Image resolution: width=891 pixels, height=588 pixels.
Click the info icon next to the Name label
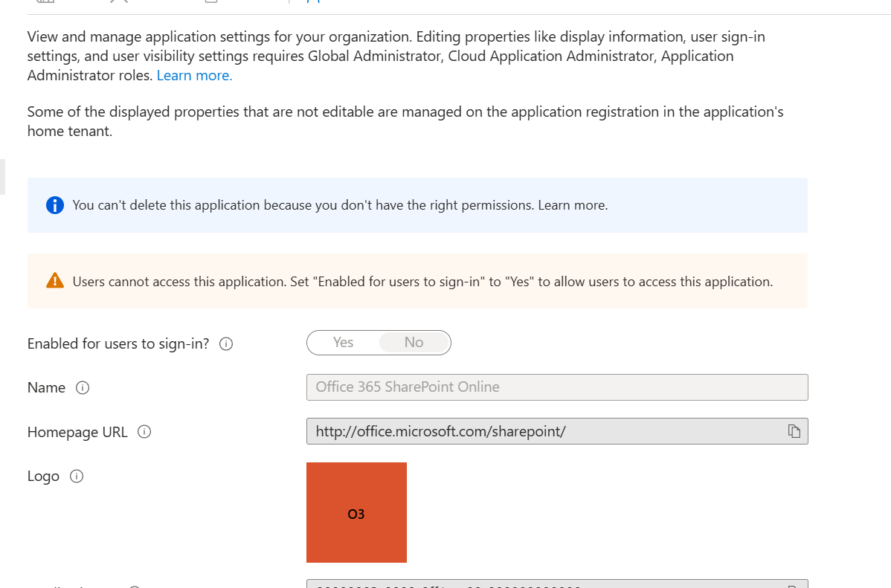click(83, 387)
